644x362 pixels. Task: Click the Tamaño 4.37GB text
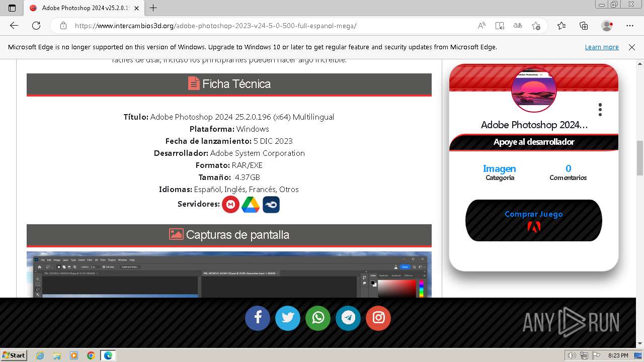229,177
